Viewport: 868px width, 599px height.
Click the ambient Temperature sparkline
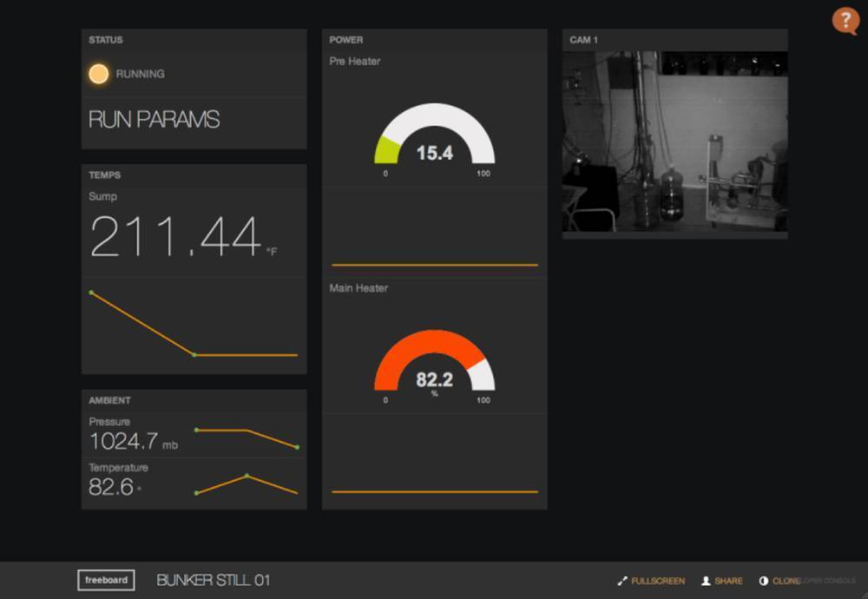point(247,484)
